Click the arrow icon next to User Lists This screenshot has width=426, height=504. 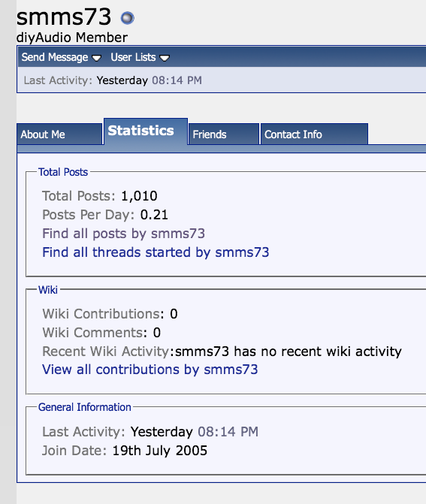[x=165, y=58]
